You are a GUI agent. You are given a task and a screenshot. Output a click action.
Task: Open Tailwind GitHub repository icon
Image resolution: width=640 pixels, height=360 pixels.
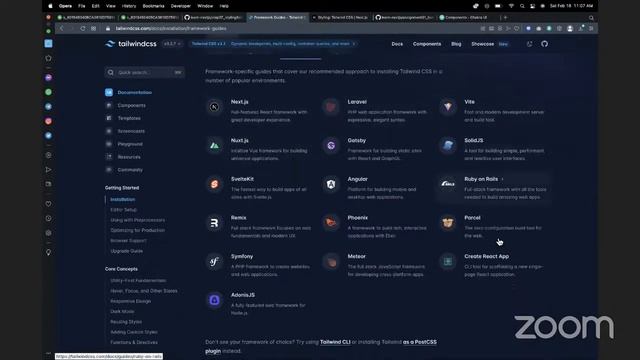tap(544, 44)
